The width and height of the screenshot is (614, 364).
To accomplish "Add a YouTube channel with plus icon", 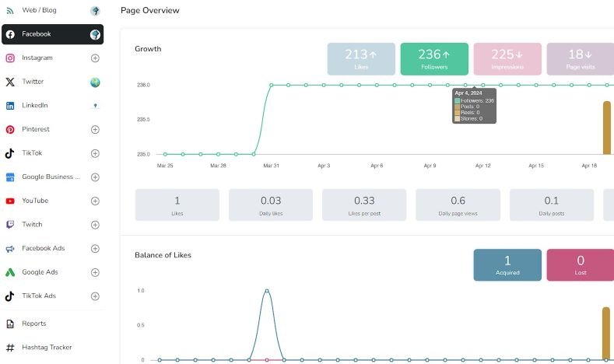I will point(95,201).
